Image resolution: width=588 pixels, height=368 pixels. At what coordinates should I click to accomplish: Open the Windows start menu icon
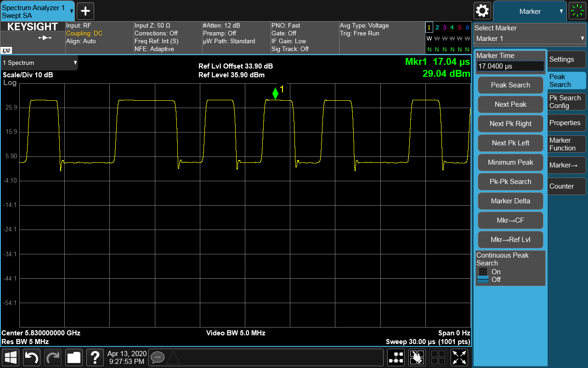11,357
